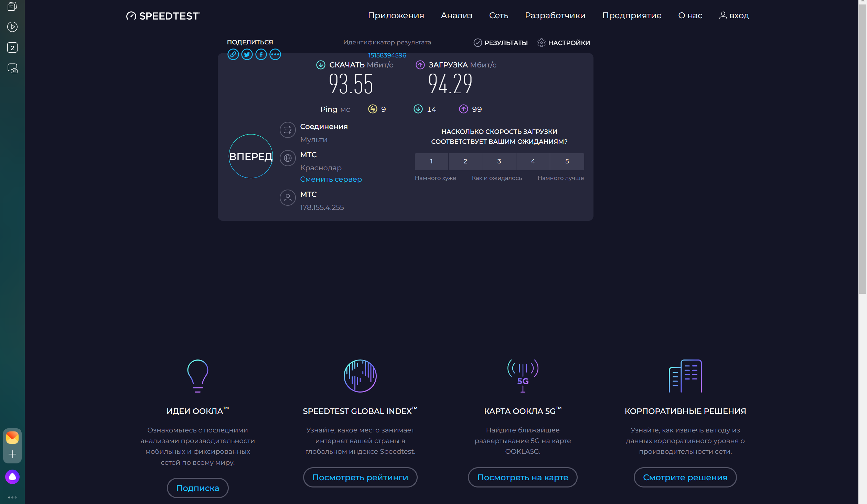This screenshot has width=867, height=504.
Task: Click the КОРПОРАТИВНЫЕ РЕШЕНИЯ heading
Action: (685, 411)
